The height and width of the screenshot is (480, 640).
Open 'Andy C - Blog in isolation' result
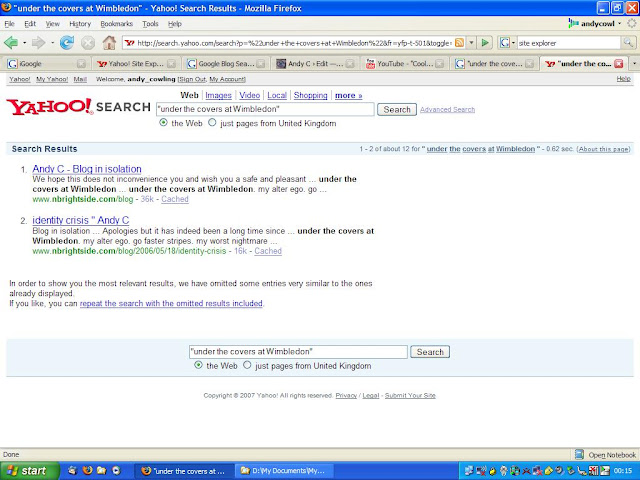pos(87,169)
